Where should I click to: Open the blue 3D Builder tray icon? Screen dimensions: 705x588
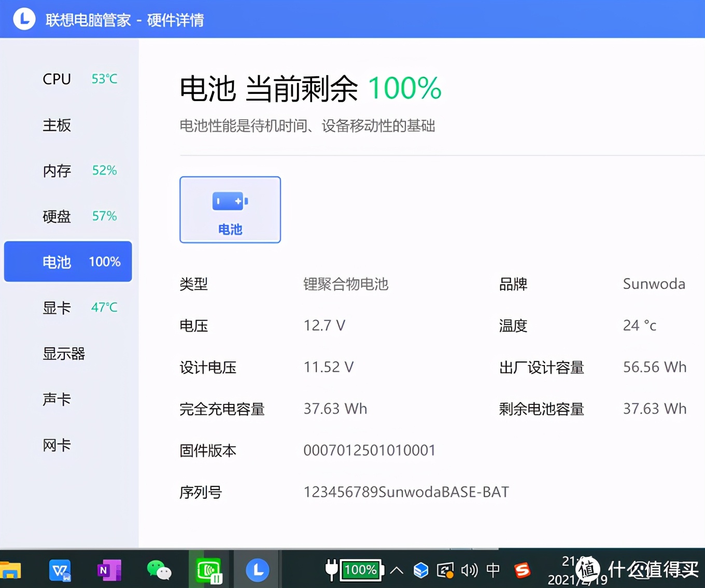click(421, 569)
